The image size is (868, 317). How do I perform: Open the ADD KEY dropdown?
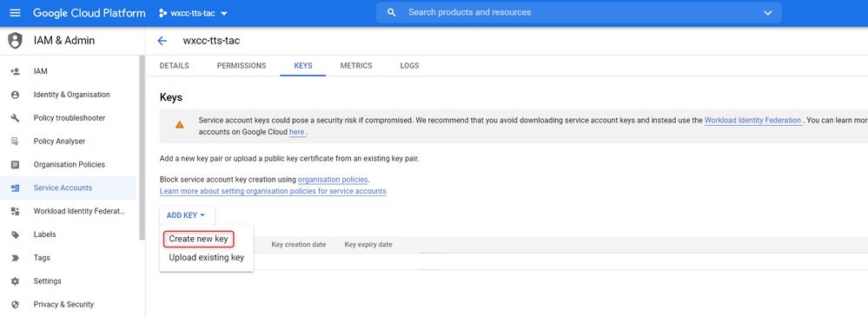(187, 215)
